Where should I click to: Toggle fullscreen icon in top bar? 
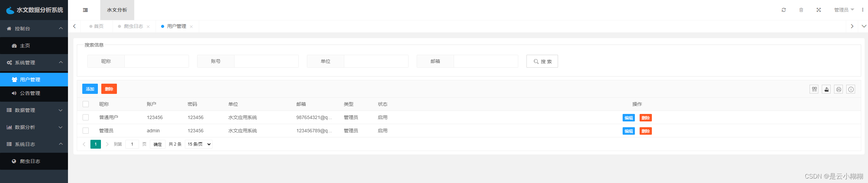(x=819, y=10)
